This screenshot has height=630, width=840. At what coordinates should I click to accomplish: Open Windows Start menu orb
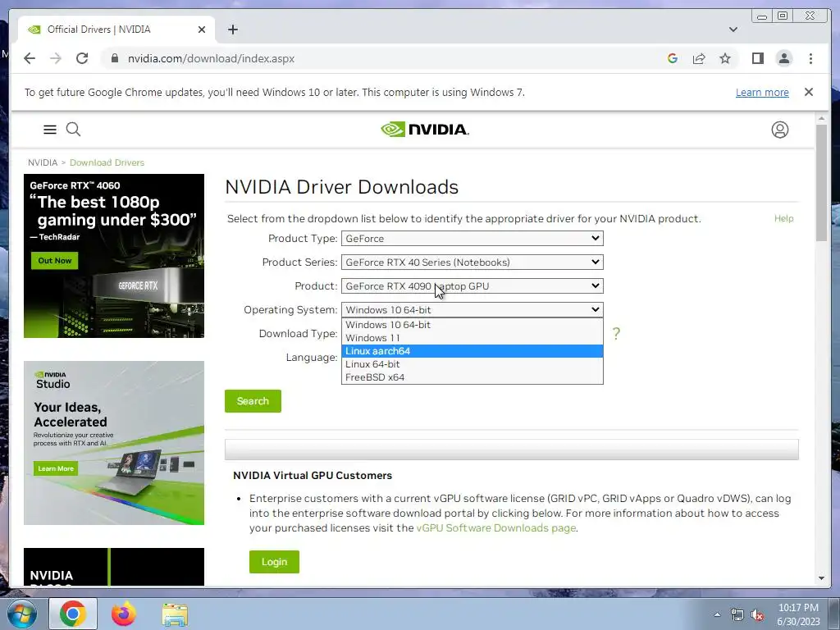pyautogui.click(x=21, y=614)
